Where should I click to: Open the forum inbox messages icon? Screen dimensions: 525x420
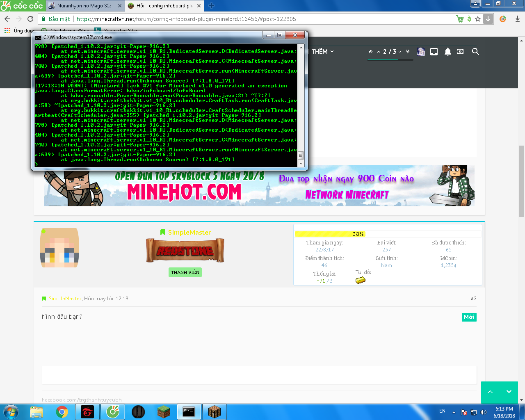434,52
